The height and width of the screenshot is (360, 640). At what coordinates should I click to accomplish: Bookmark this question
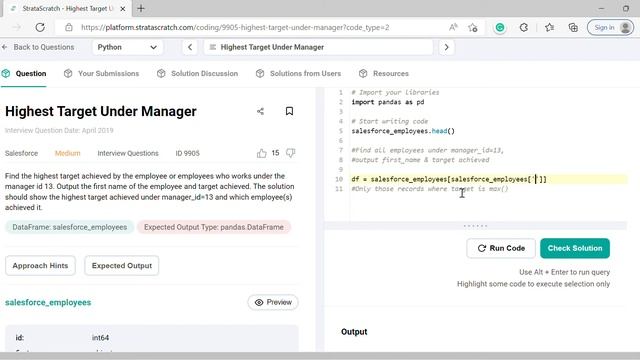pyautogui.click(x=289, y=111)
